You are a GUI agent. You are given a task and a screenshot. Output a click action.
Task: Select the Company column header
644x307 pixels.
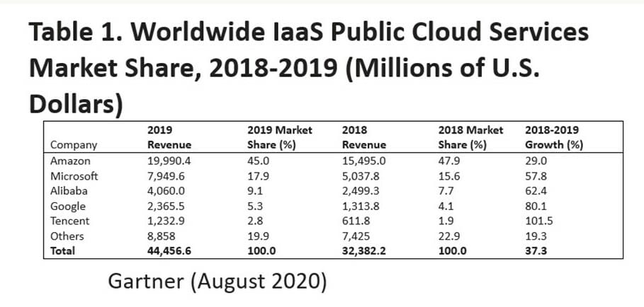[x=74, y=145]
